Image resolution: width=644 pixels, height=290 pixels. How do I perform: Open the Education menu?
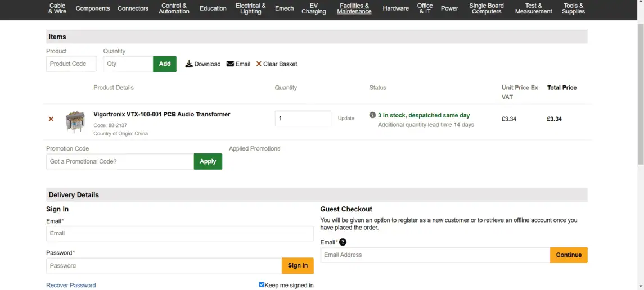(x=213, y=8)
